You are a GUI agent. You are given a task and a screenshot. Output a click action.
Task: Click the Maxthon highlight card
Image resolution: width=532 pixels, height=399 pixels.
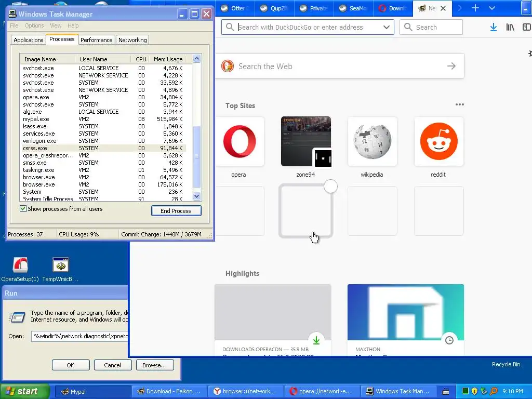(x=405, y=320)
